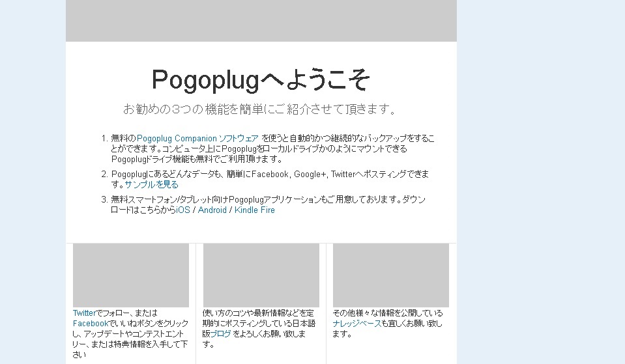The width and height of the screenshot is (625, 364).
Task: Visit the ブログ link
Action: click(220, 334)
